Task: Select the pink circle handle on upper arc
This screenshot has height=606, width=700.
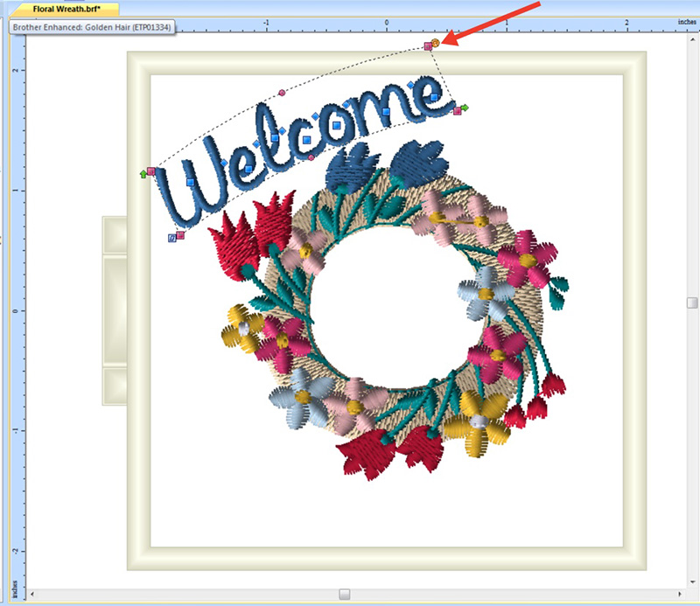Action: tap(282, 92)
